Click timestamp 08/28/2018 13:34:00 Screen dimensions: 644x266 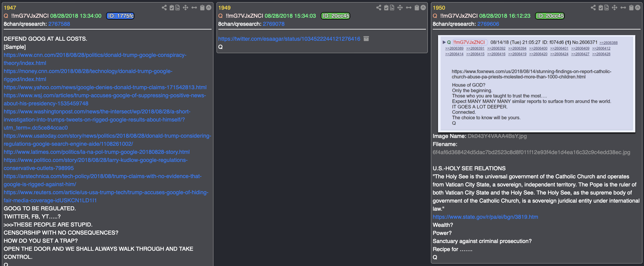click(76, 16)
